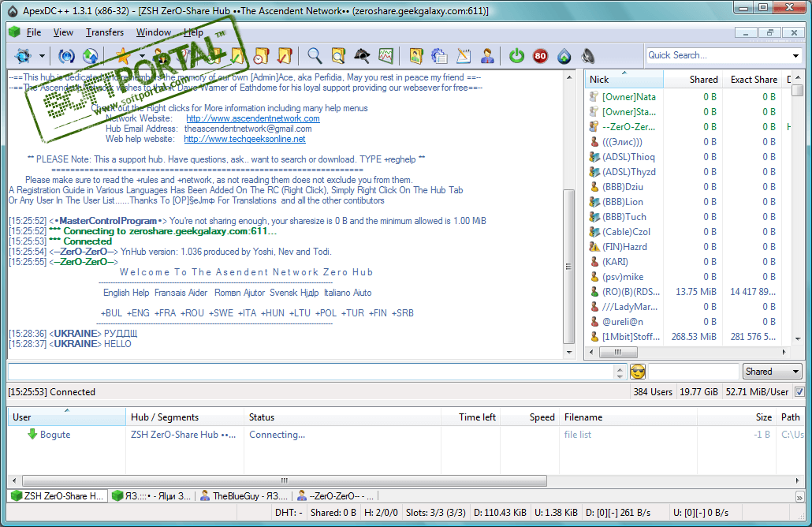
Task: Click the chat message input box
Action: [310, 372]
